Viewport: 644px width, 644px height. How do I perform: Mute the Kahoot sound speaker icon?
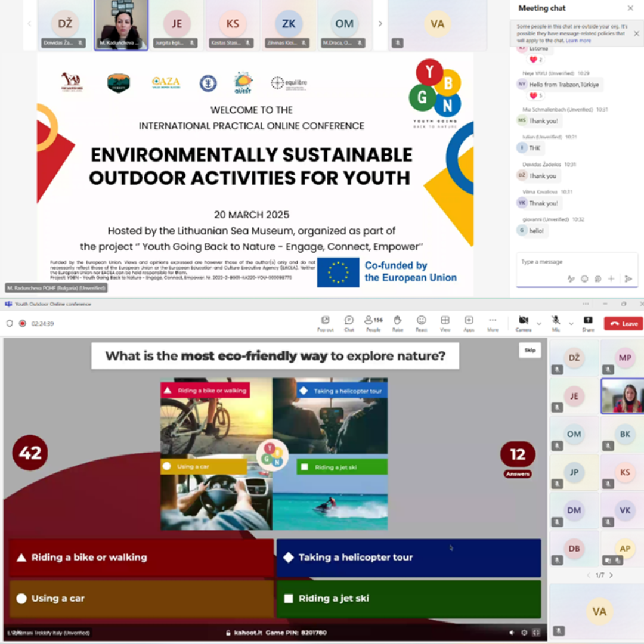pos(512,633)
